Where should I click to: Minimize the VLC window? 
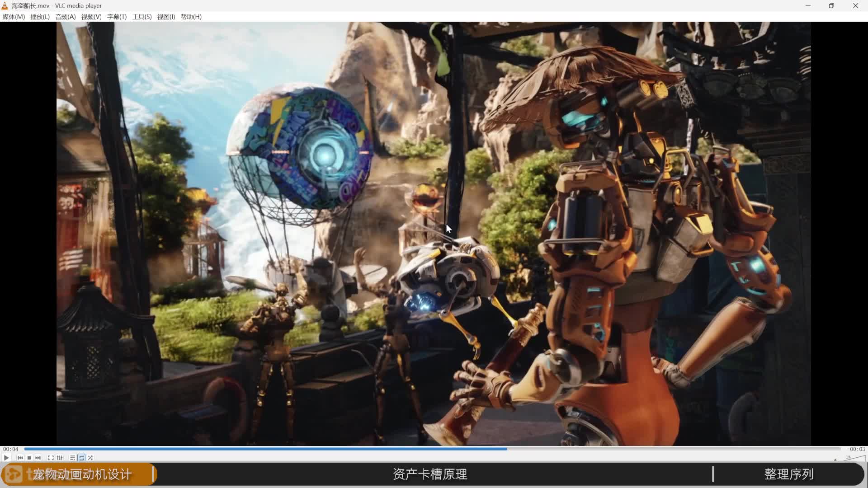(x=808, y=5)
